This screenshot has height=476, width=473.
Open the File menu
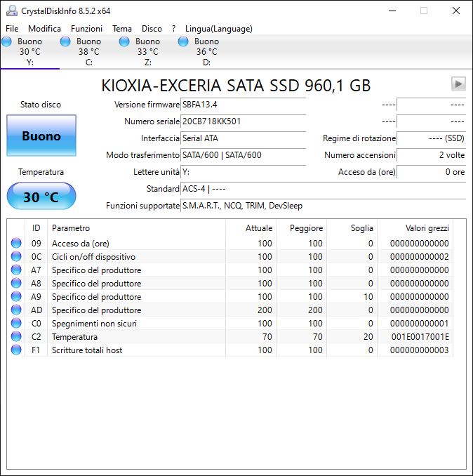point(12,29)
